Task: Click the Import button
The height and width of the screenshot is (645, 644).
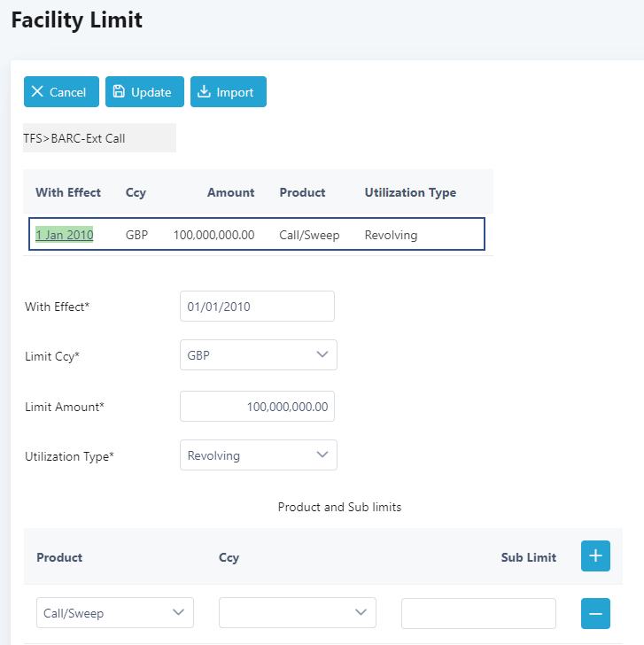Action: (228, 92)
